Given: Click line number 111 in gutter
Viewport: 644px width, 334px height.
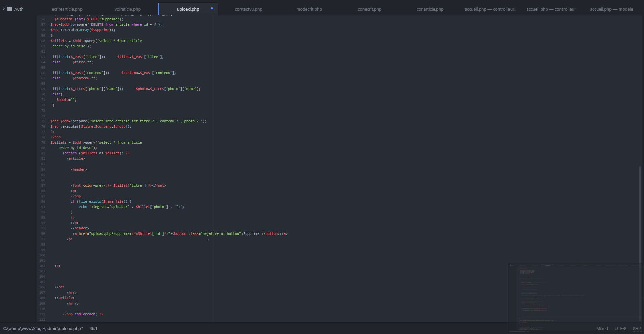Looking at the screenshot, I should click(42, 314).
